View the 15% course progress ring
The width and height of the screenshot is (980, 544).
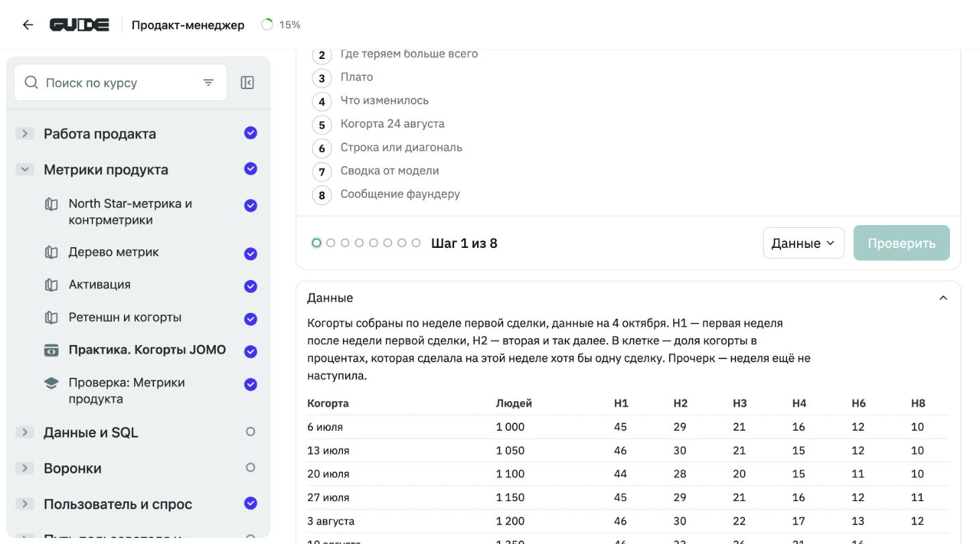(267, 25)
